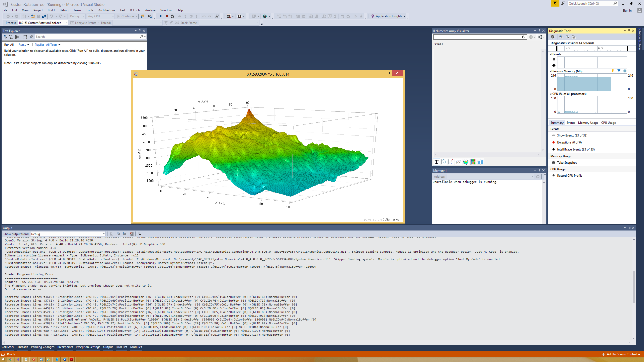Choose the color image plot icon
644x362 pixels.
click(x=473, y=162)
